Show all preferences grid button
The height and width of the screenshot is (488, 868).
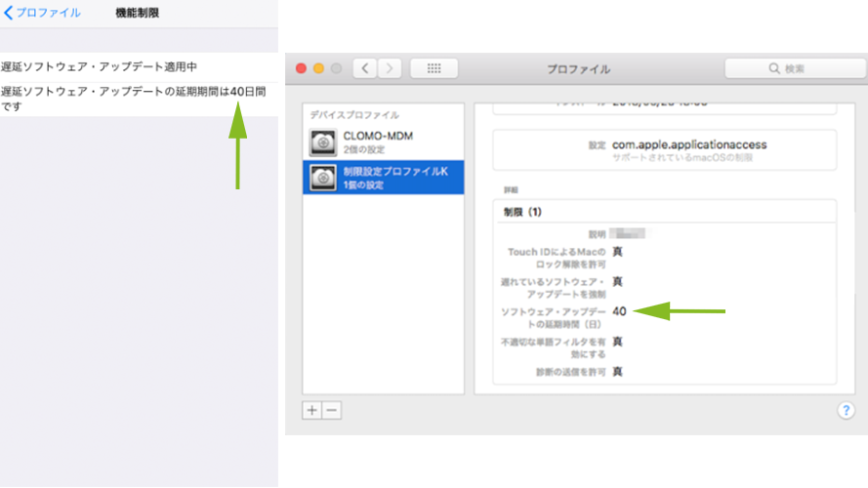[434, 68]
